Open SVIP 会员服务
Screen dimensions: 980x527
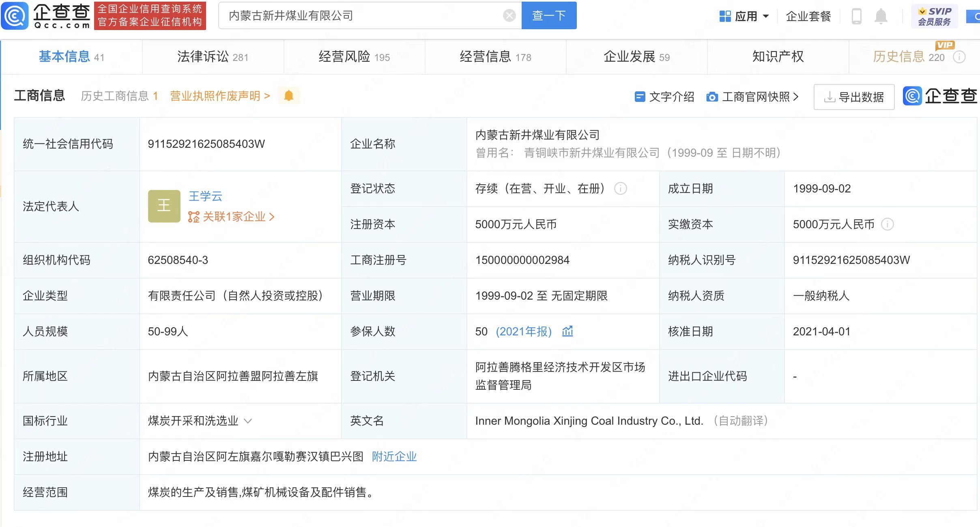(934, 16)
